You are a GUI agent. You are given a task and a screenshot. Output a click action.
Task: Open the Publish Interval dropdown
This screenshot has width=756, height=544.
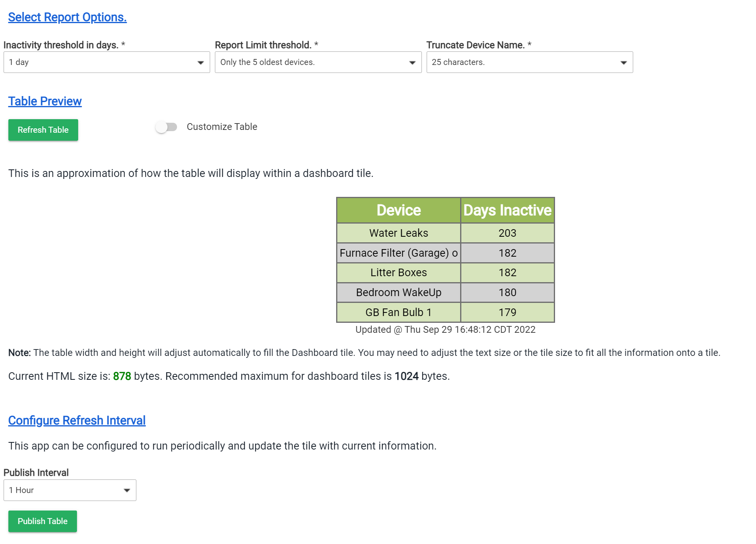(70, 490)
